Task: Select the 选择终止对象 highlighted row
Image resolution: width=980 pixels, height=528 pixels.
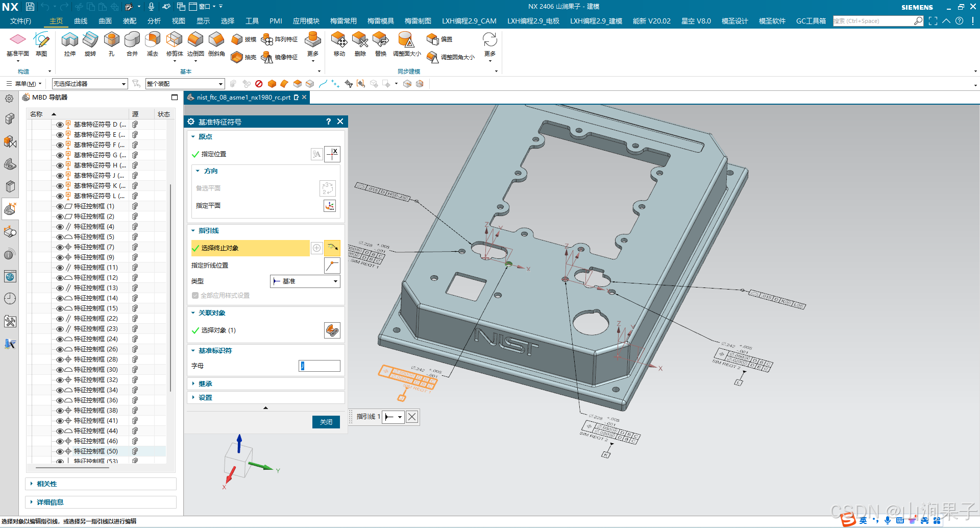Action: pos(250,248)
